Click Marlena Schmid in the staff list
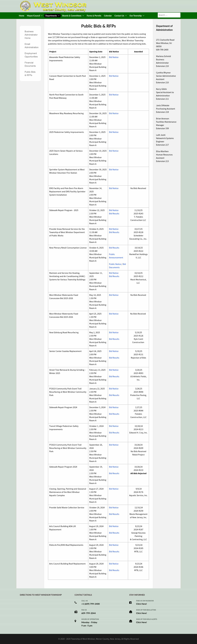The image size is (197, 644). (x=163, y=56)
